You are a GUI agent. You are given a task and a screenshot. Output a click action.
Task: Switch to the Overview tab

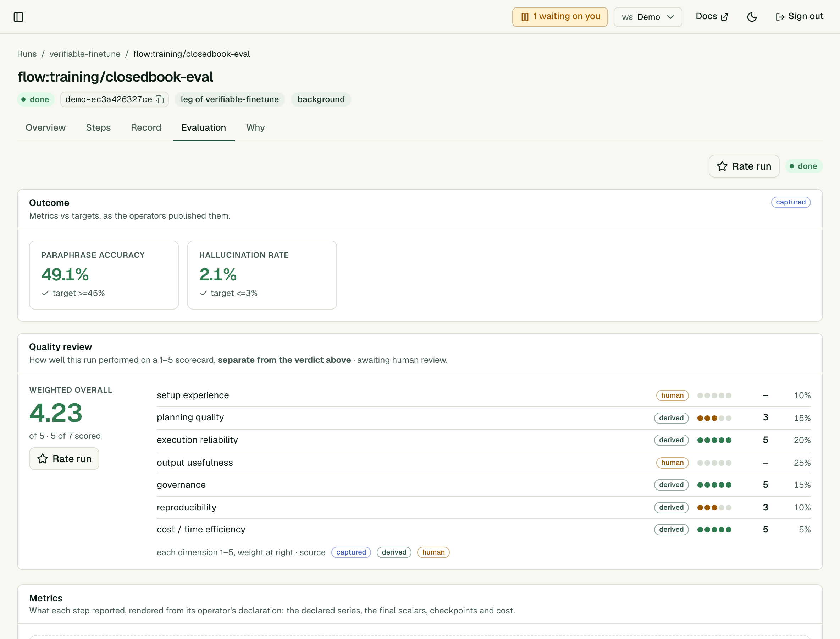[46, 127]
